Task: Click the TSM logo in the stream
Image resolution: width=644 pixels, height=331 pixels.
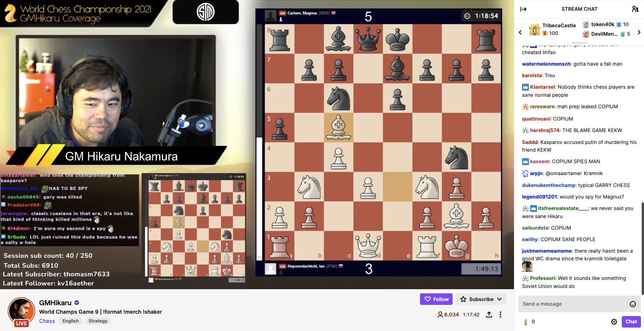Action: pyautogui.click(x=206, y=12)
